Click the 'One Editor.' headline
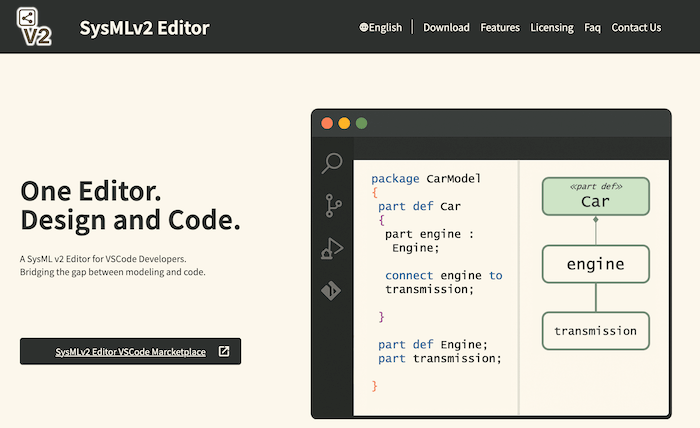This screenshot has width=700, height=428. tap(91, 191)
